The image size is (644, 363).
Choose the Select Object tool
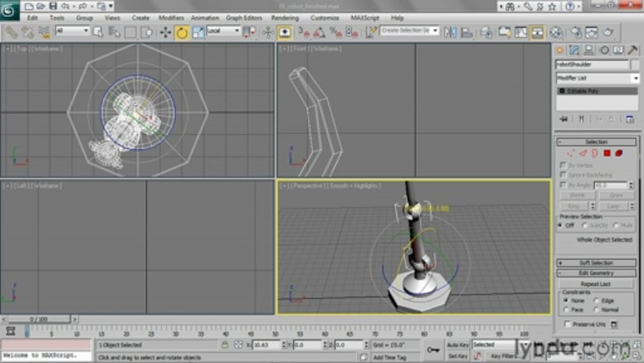98,32
